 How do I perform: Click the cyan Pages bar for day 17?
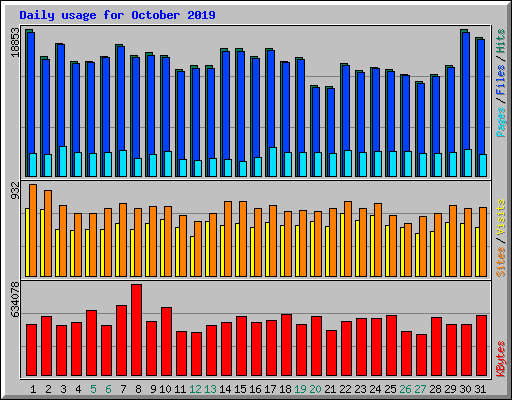click(x=273, y=162)
